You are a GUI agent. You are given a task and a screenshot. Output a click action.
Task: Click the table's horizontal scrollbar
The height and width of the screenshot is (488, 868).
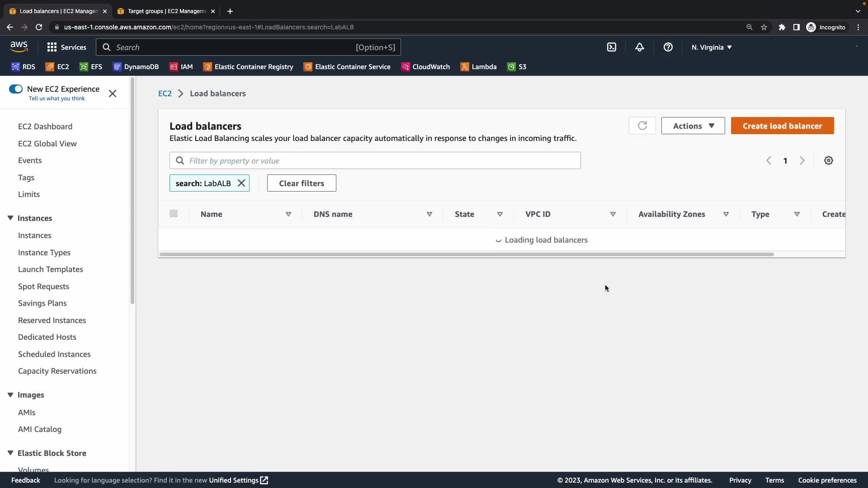click(x=467, y=254)
